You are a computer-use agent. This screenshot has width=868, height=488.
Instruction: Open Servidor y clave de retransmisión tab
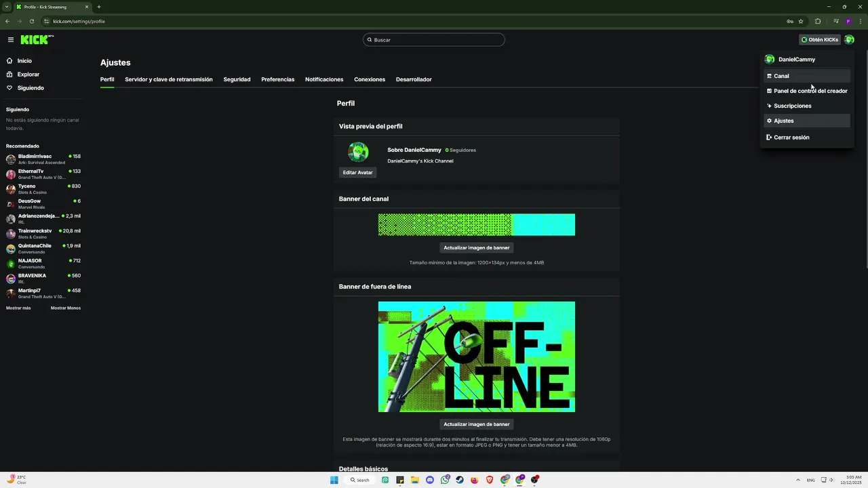169,79
